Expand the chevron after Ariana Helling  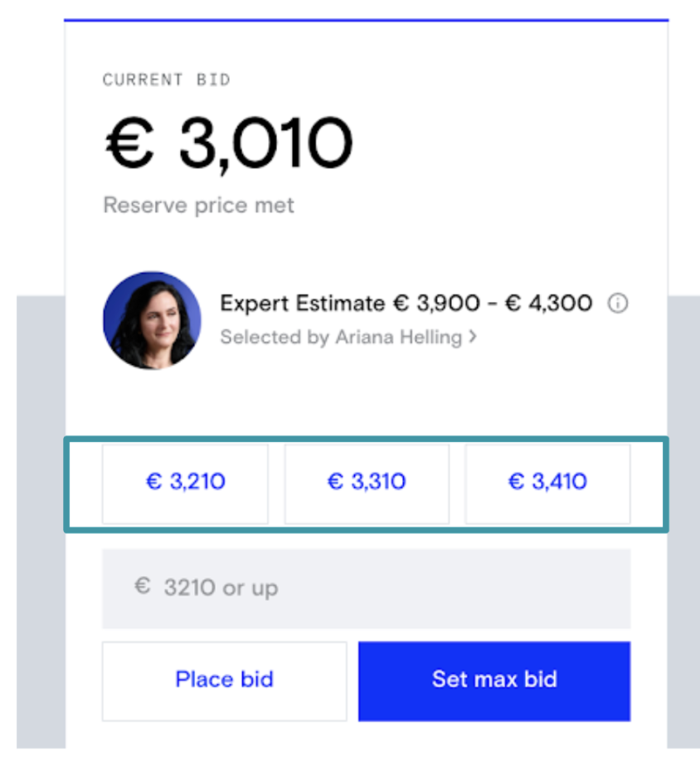tap(473, 338)
